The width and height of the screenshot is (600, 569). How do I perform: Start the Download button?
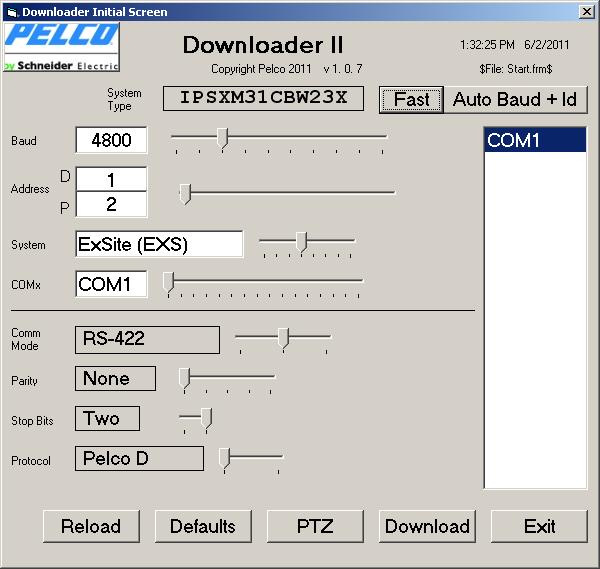tap(427, 526)
